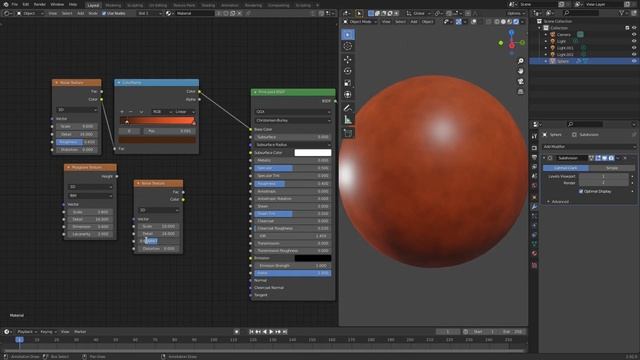
Task: Open the Slot 1 material slot dropdown
Action: coord(149,13)
